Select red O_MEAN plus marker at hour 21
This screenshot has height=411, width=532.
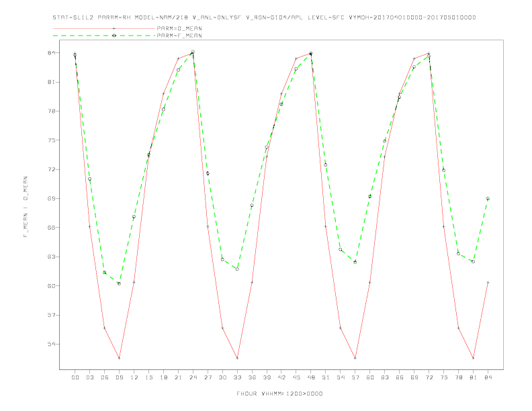(178, 58)
